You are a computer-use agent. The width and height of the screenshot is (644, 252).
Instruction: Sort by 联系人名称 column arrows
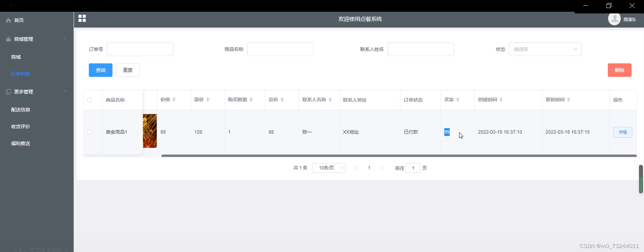point(330,100)
